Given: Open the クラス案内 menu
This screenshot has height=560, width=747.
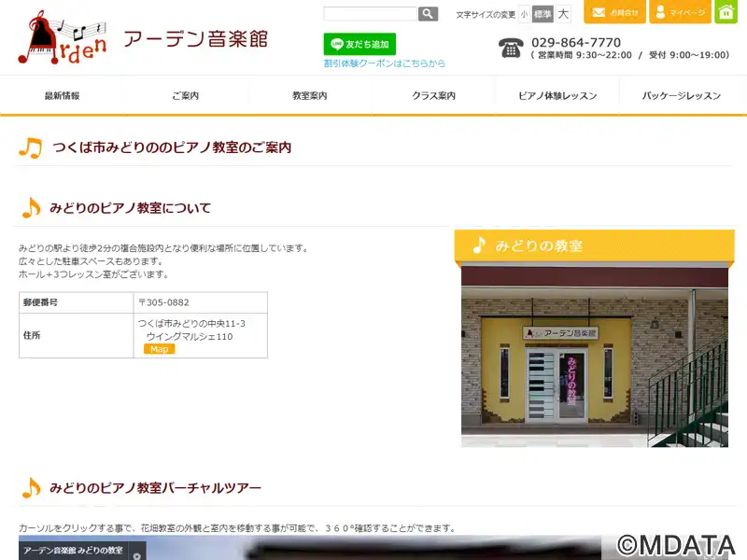Looking at the screenshot, I should pyautogui.click(x=433, y=96).
